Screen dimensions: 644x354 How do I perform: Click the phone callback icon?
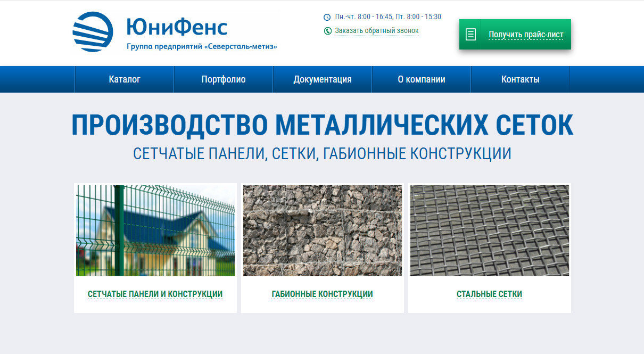tap(327, 31)
